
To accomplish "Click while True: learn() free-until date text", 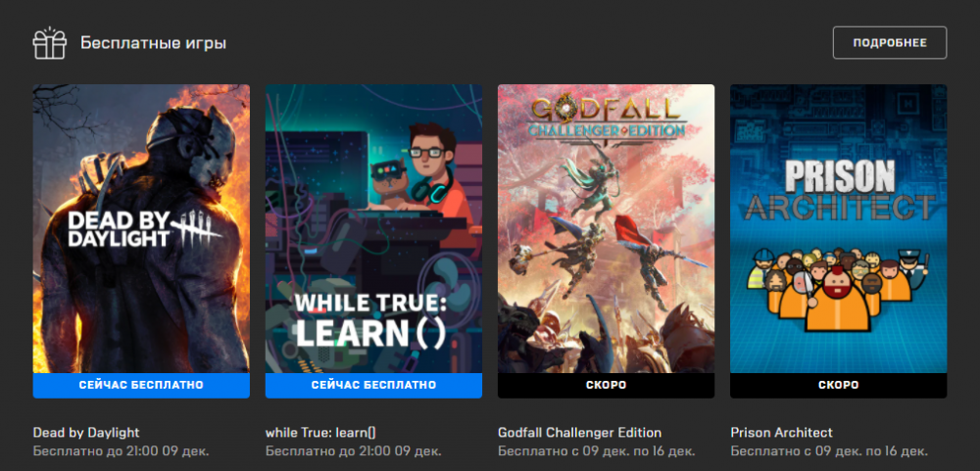I will (354, 450).
